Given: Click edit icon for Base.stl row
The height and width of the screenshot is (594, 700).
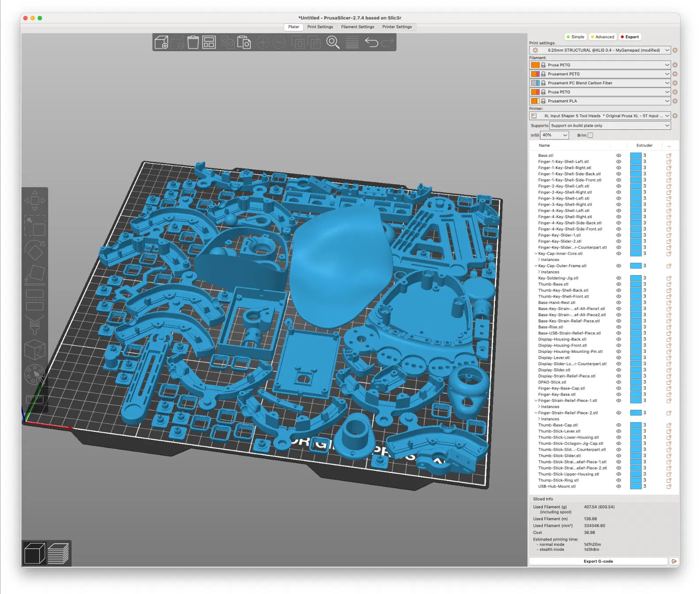Looking at the screenshot, I should (669, 155).
